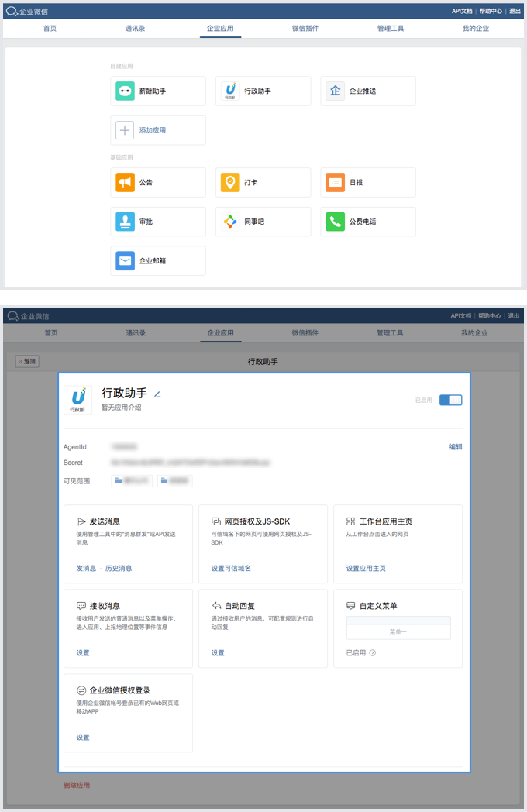Open the 公告 megaphone icon

tap(125, 182)
